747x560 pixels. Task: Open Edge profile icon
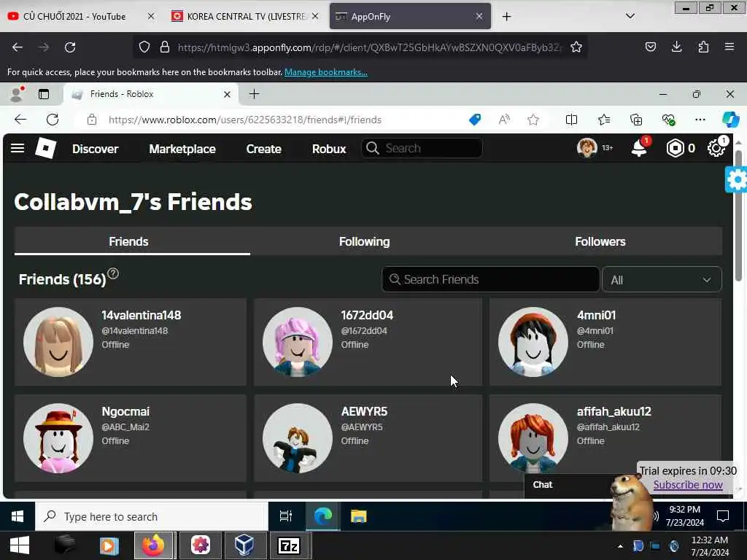(17, 94)
